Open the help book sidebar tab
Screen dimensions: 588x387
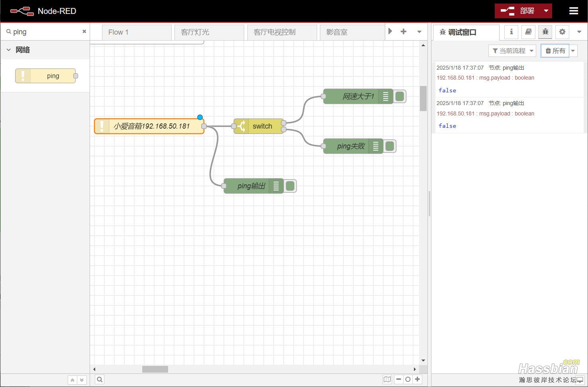click(528, 32)
